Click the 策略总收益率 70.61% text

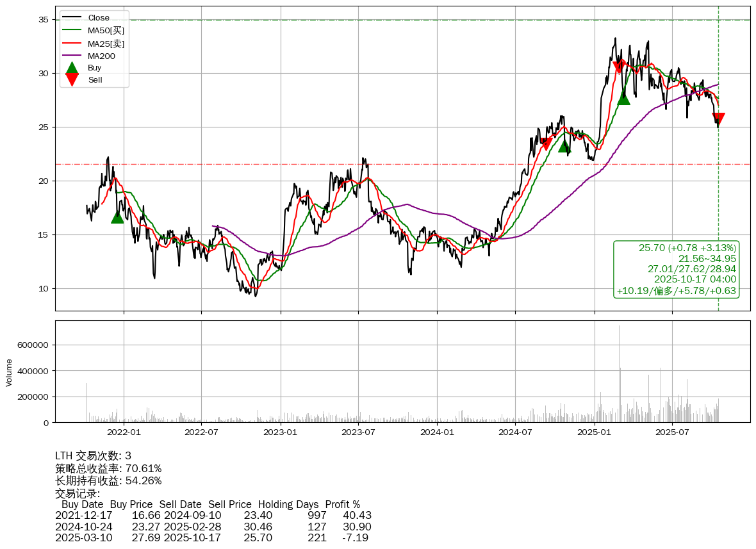click(108, 468)
